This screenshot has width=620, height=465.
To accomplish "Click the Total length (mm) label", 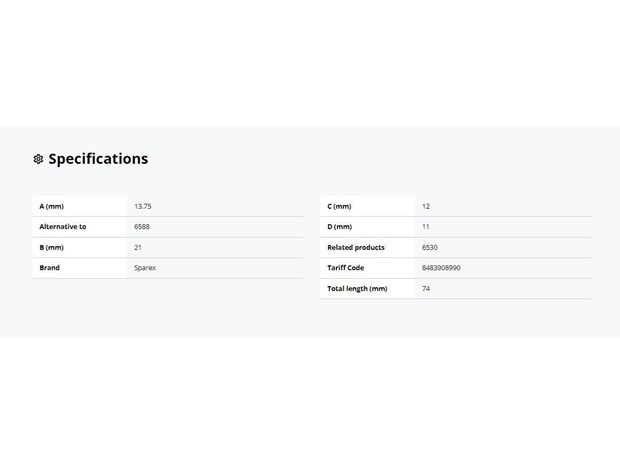I will [357, 289].
